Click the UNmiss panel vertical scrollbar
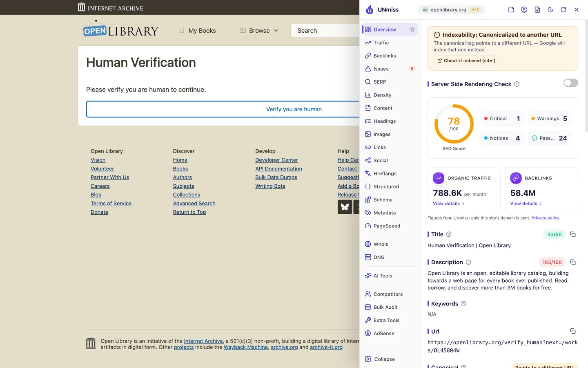588x368 pixels. click(586, 76)
